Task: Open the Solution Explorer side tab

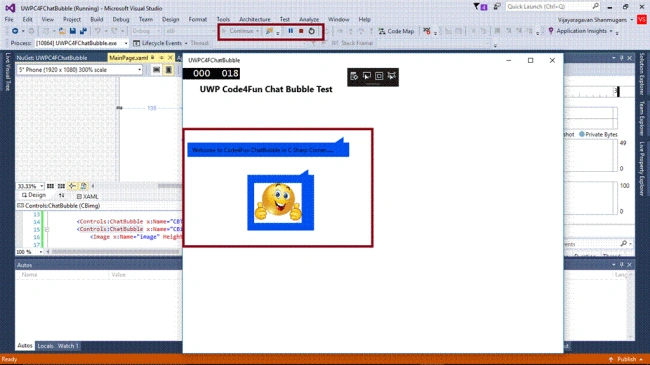Action: [642, 74]
